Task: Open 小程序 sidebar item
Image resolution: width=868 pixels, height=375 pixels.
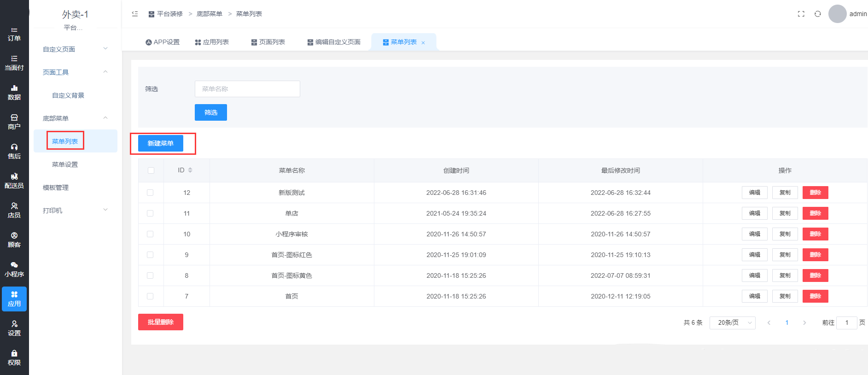Action: (14, 270)
